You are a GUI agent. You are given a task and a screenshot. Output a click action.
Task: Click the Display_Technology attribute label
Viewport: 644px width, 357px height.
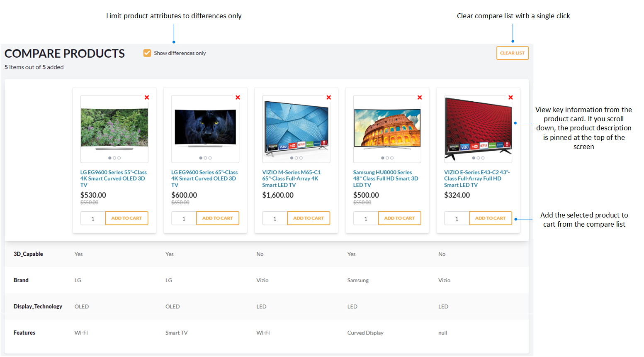tap(38, 306)
